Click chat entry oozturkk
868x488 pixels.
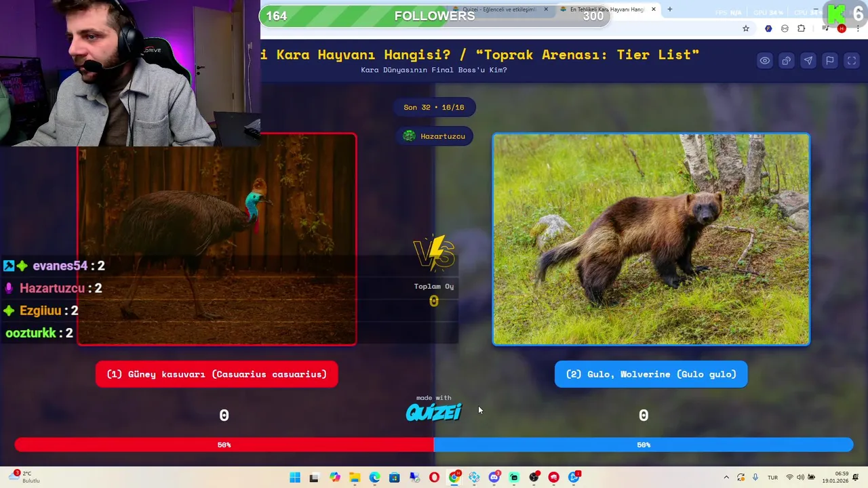pyautogui.click(x=39, y=333)
